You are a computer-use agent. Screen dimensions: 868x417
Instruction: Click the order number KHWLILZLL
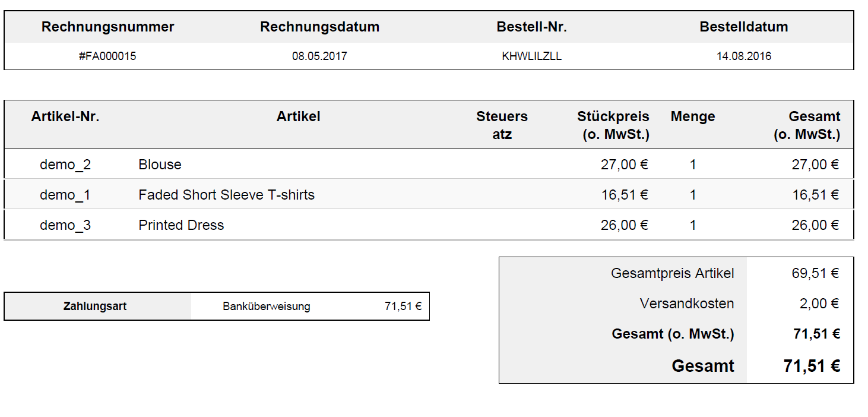531,56
